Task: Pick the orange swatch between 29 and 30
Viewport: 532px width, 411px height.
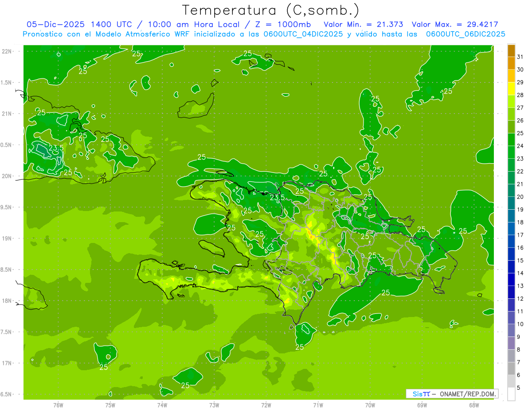Action: coord(511,76)
